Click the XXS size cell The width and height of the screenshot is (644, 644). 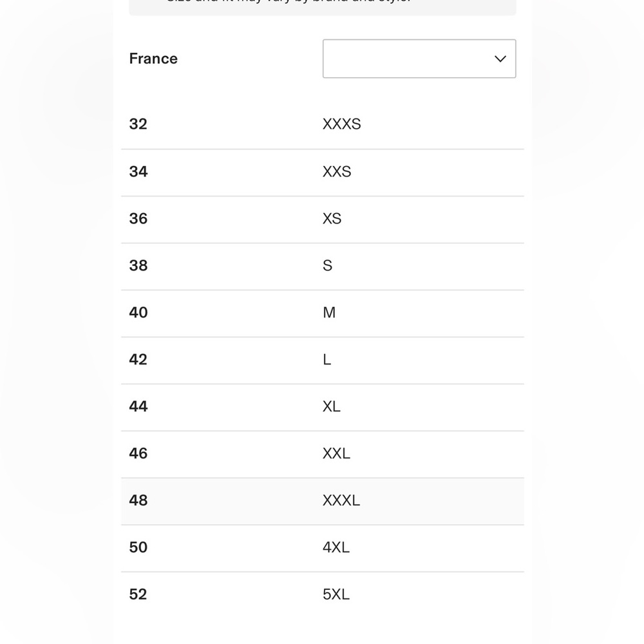[x=337, y=172]
